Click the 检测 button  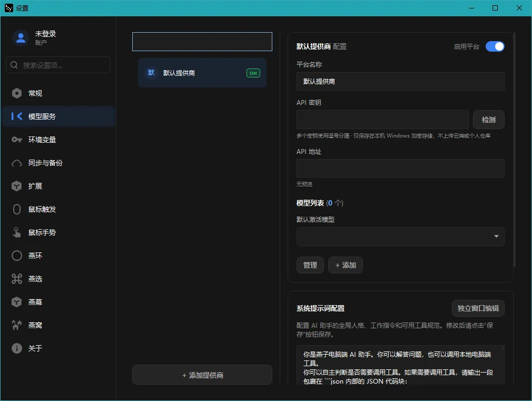(489, 120)
